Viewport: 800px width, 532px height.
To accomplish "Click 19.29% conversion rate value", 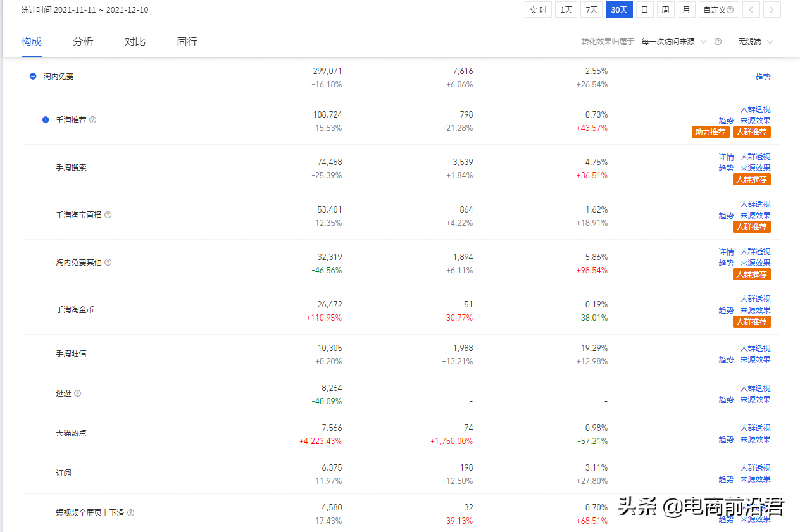I will click(x=596, y=348).
